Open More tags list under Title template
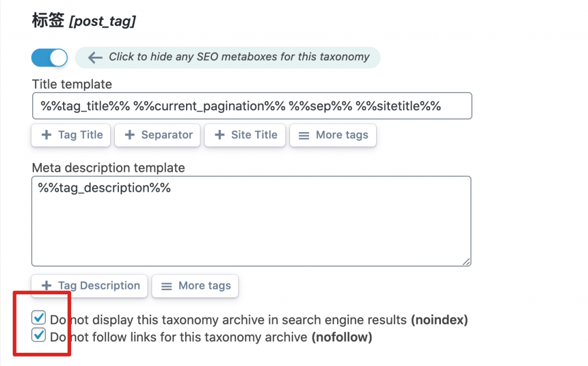Image resolution: width=588 pixels, height=366 pixels. (333, 135)
